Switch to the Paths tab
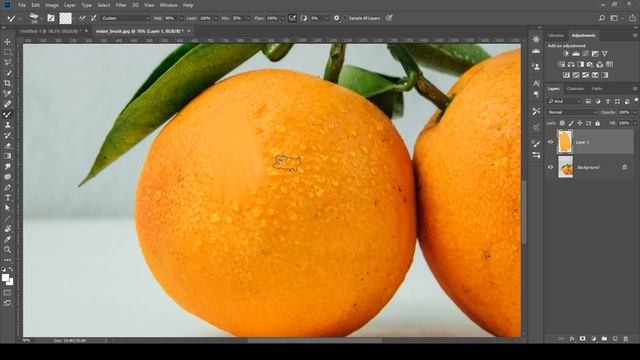This screenshot has width=640, height=360. point(597,89)
